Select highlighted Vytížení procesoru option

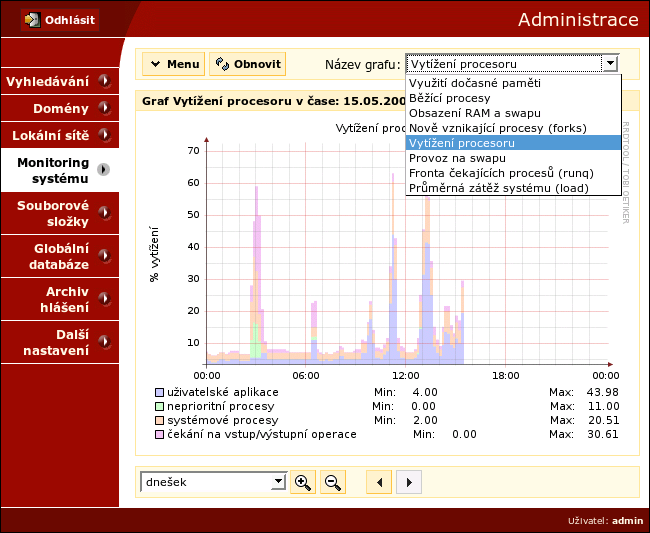513,143
